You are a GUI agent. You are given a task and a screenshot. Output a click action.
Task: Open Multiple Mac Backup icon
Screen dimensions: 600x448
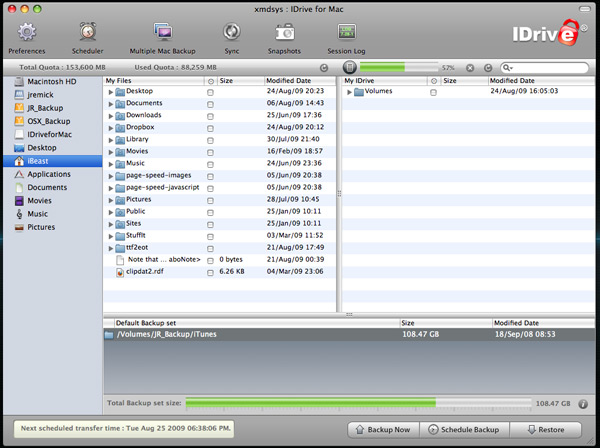pos(163,32)
